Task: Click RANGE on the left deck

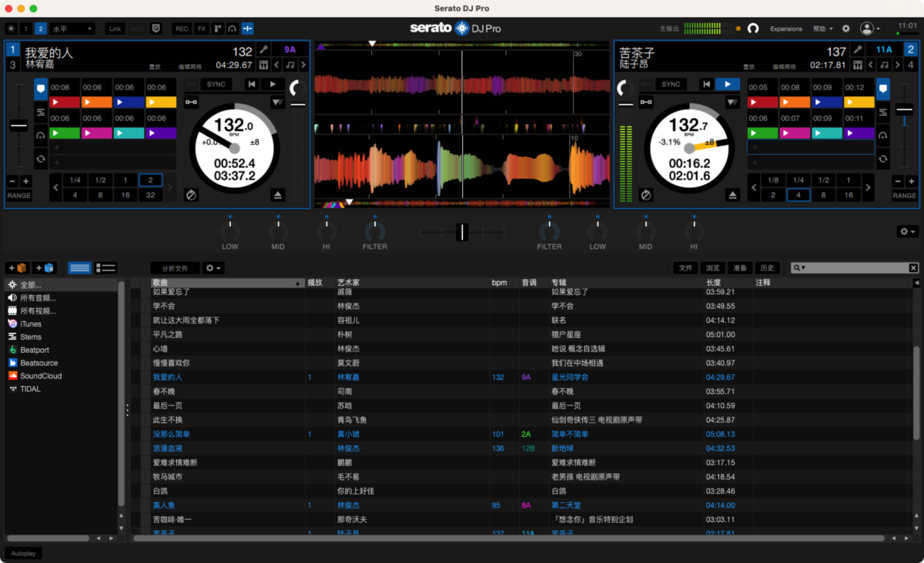Action: click(19, 196)
